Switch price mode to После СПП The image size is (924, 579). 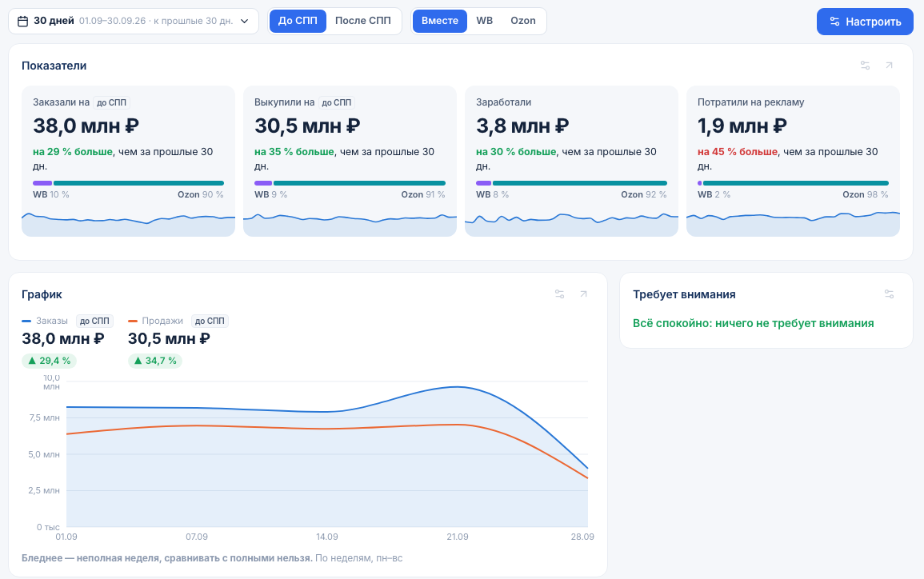(x=363, y=21)
